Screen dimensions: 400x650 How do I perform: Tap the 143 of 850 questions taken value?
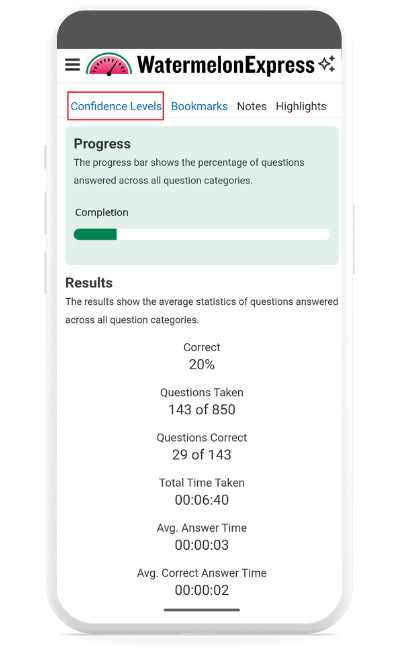202,410
